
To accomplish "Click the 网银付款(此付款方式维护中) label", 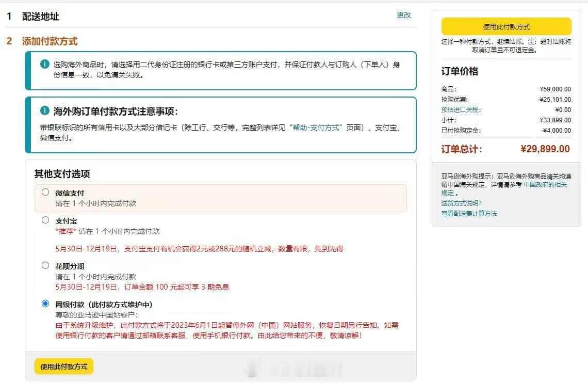I will tap(104, 305).
